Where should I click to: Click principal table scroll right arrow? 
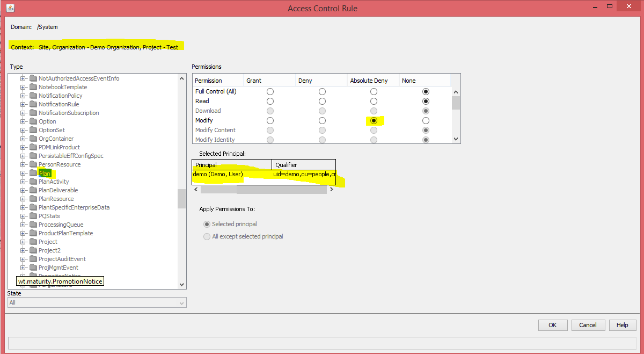click(331, 190)
